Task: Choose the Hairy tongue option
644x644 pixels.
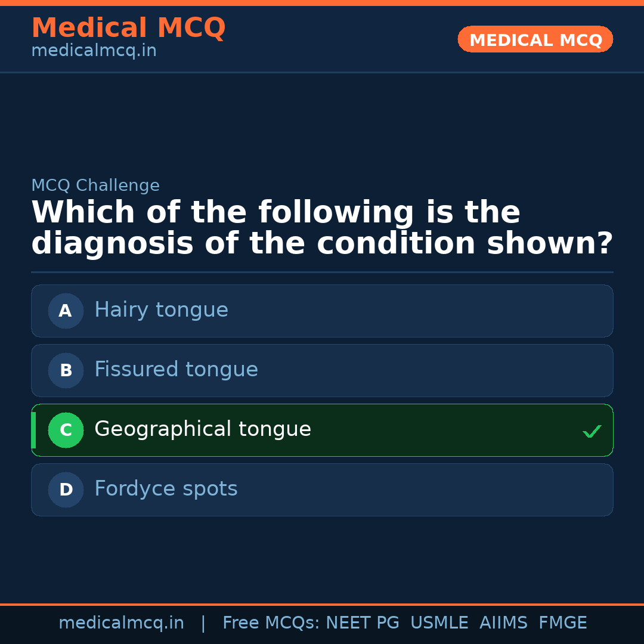Action: point(161,310)
